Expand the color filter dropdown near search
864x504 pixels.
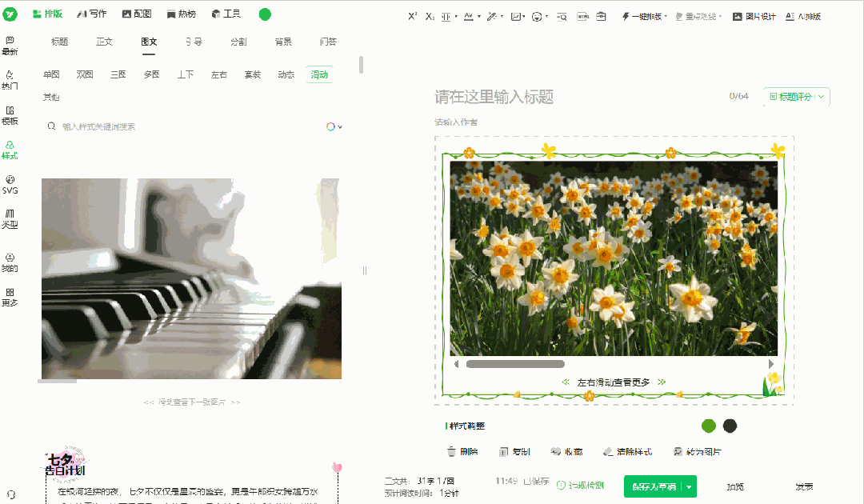tap(334, 126)
